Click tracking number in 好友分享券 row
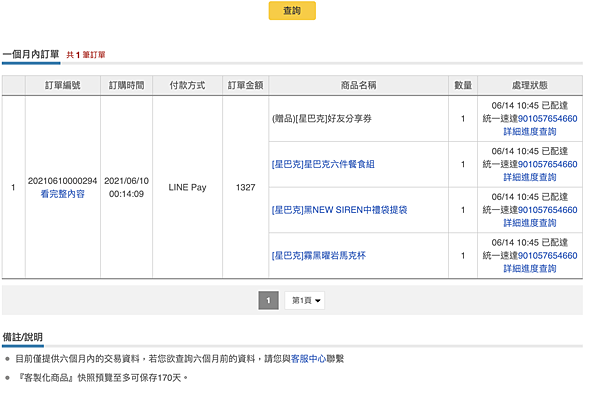The height and width of the screenshot is (411, 600). coord(548,119)
